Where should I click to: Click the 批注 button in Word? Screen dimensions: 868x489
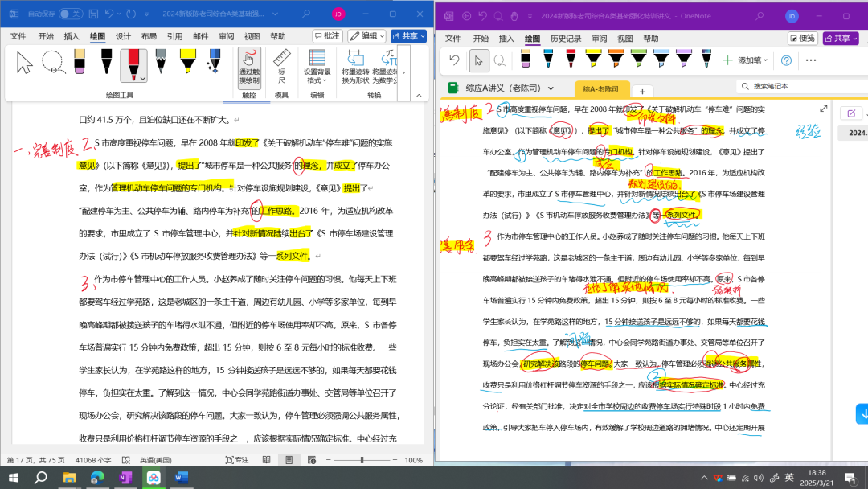click(x=327, y=36)
